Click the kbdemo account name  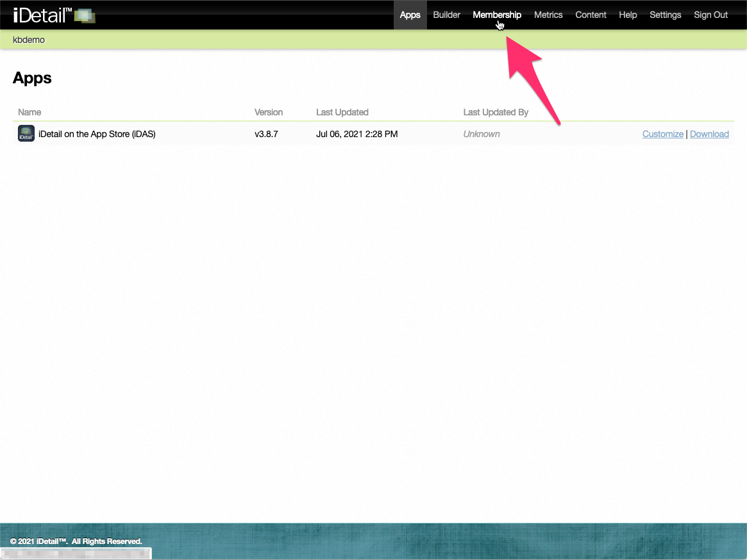pos(29,40)
